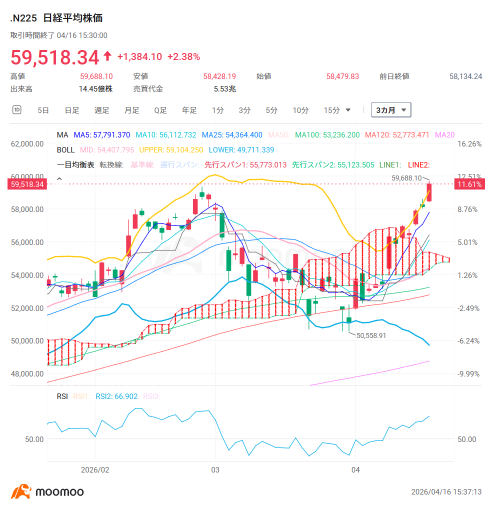Screen dimensions: 492x508
Task: Open the chart settings icon left of 5日
Action: click(16, 110)
